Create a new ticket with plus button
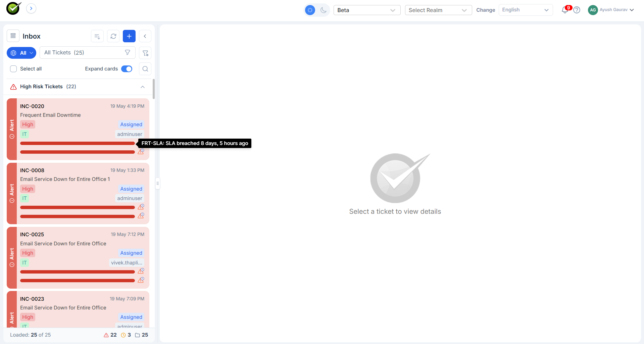644x344 pixels. pyautogui.click(x=129, y=36)
